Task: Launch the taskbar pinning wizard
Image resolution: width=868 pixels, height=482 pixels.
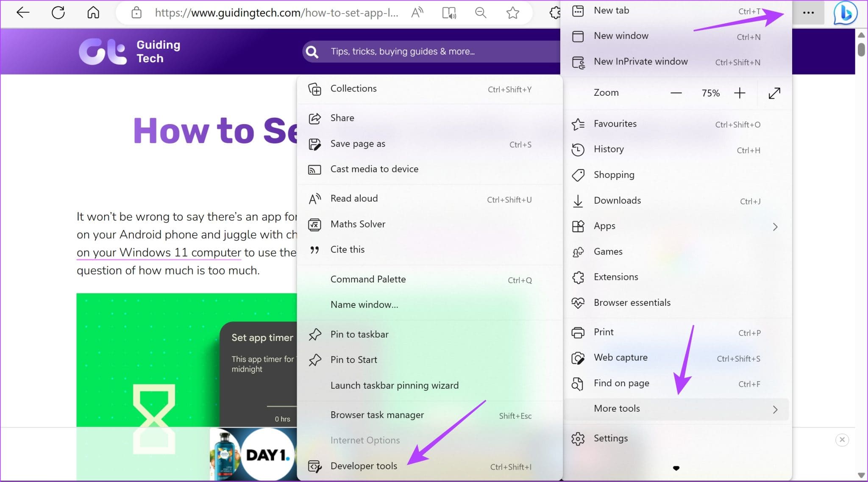Action: [x=394, y=385]
